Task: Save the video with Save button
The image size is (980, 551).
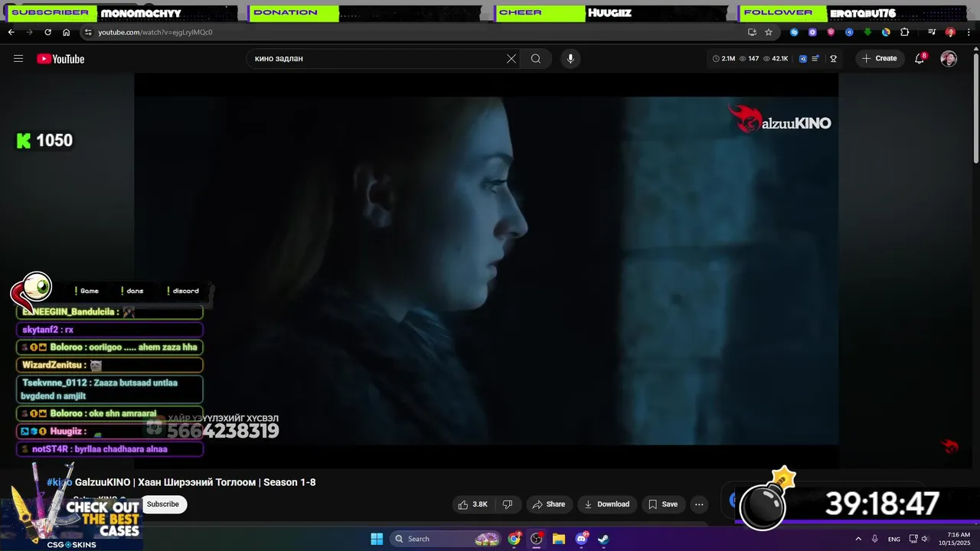Action: (663, 504)
